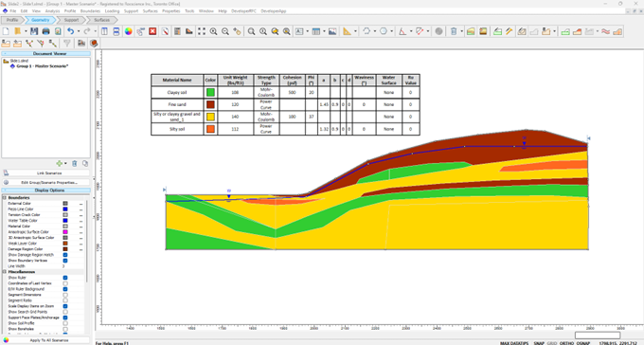
Task: Toggle Show Damage Region Hatch checkbox
Action: pos(65,255)
